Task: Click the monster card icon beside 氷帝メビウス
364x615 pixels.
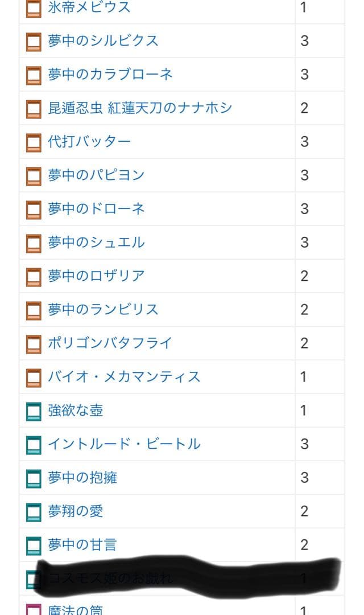Action: point(34,8)
